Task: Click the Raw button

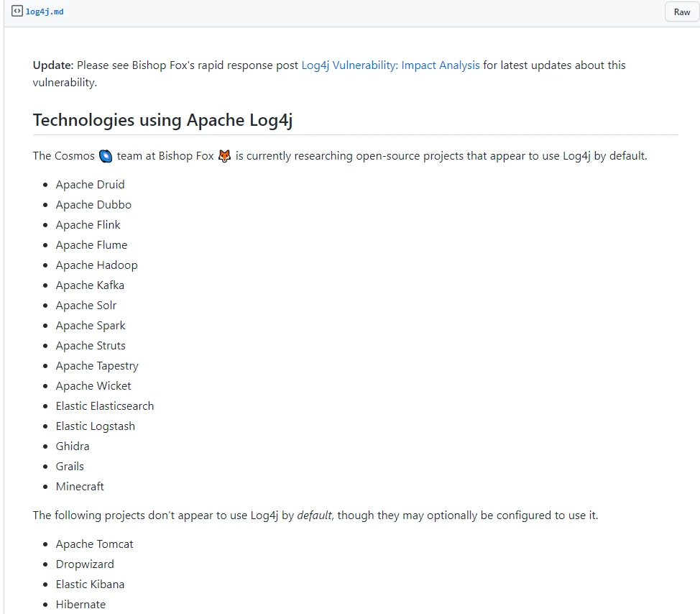Action: point(682,12)
